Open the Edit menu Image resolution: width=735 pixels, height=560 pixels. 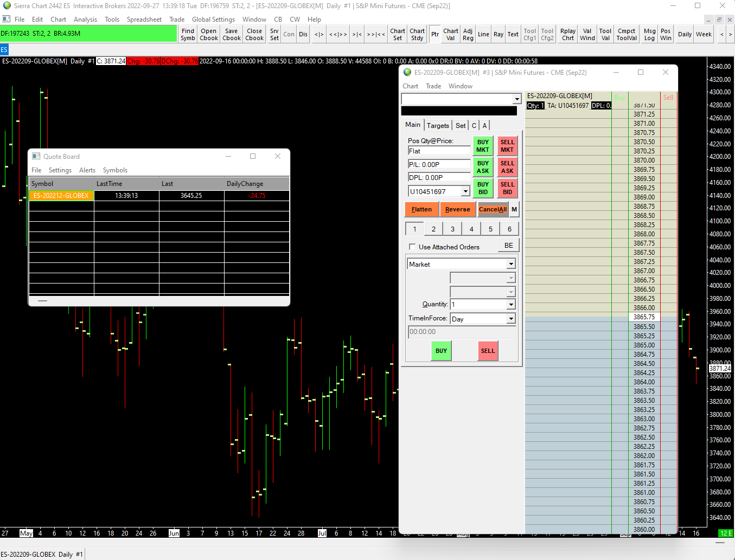(x=37, y=20)
